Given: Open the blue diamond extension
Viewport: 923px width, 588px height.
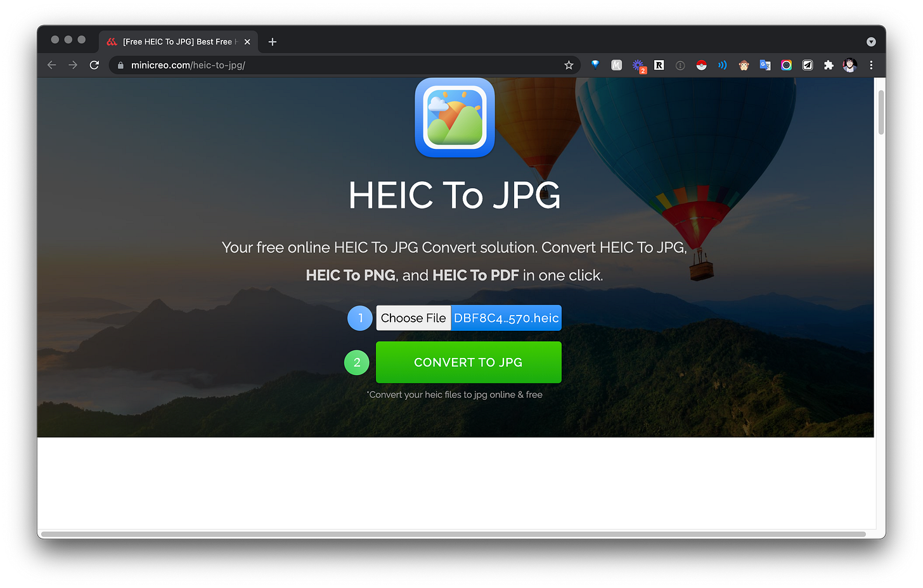Looking at the screenshot, I should 595,65.
